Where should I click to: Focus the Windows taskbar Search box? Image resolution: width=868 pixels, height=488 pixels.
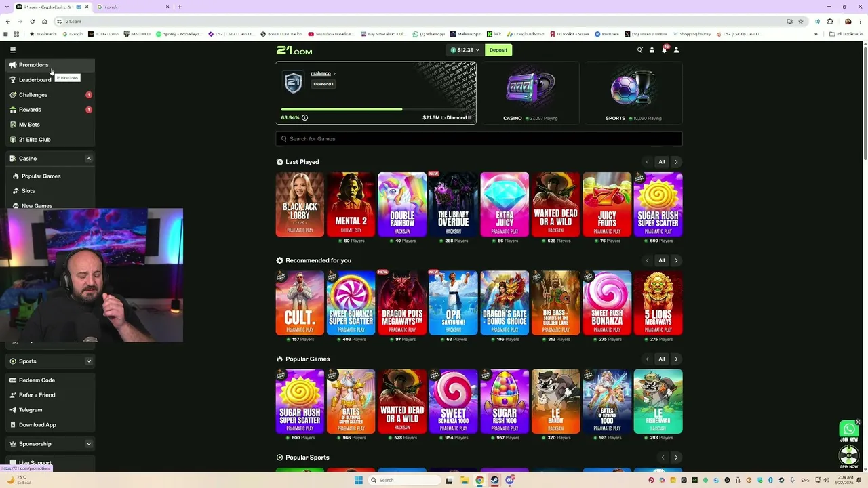click(x=405, y=480)
